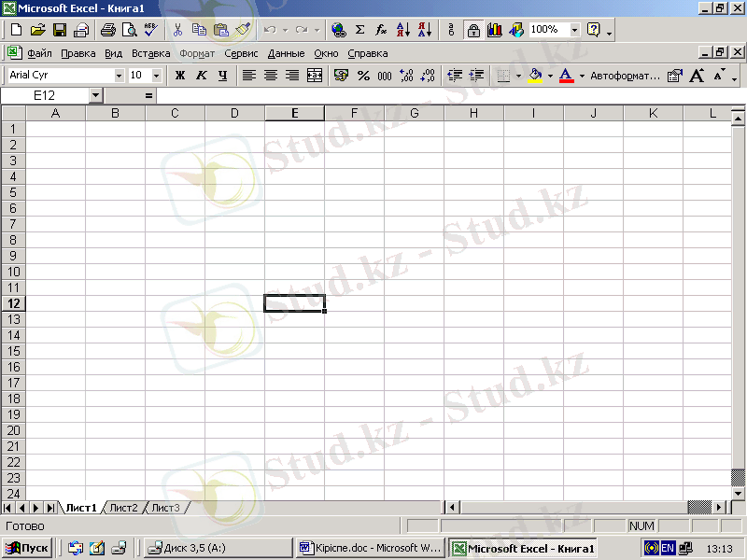Sort ascending with the А-Я icon

tap(403, 30)
